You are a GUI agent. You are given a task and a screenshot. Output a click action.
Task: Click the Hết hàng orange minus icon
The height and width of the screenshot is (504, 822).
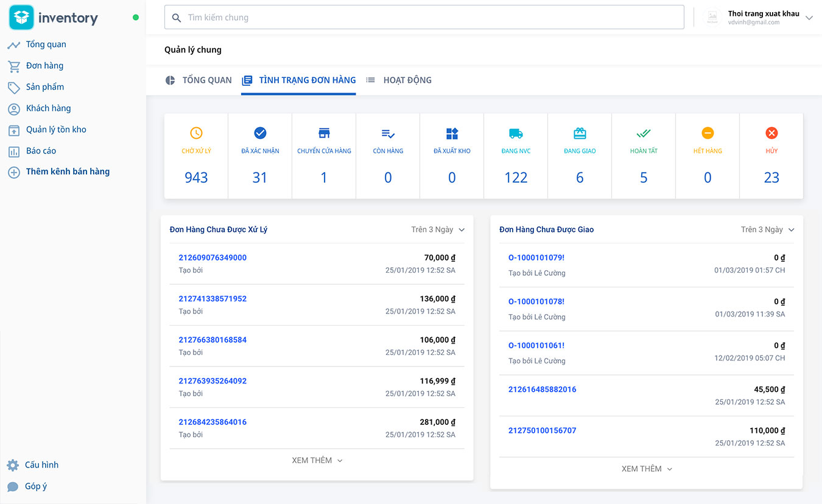click(708, 133)
